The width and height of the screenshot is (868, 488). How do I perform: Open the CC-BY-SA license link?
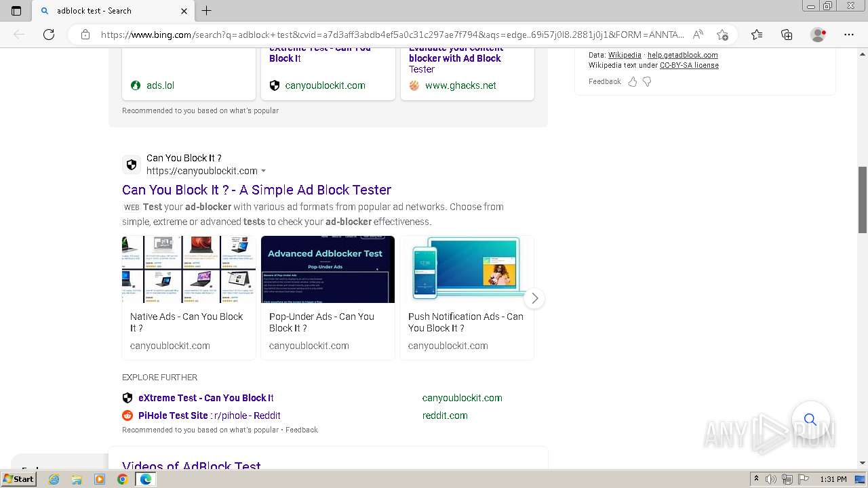(689, 65)
